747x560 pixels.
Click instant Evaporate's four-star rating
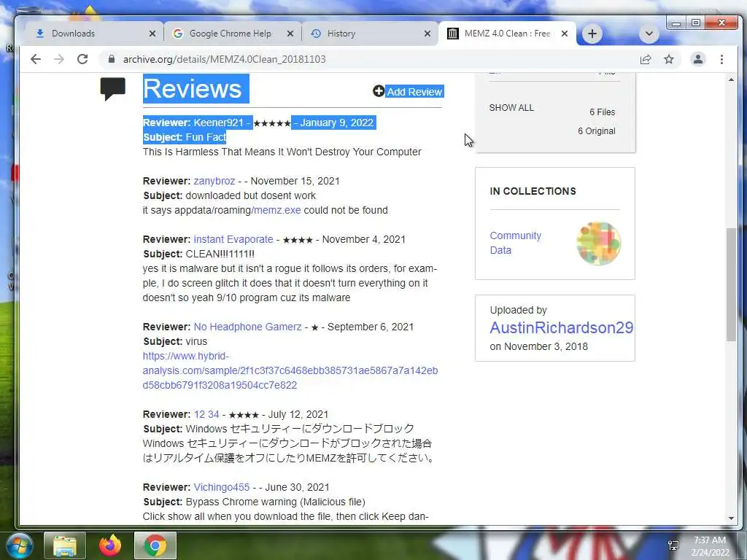(298, 240)
